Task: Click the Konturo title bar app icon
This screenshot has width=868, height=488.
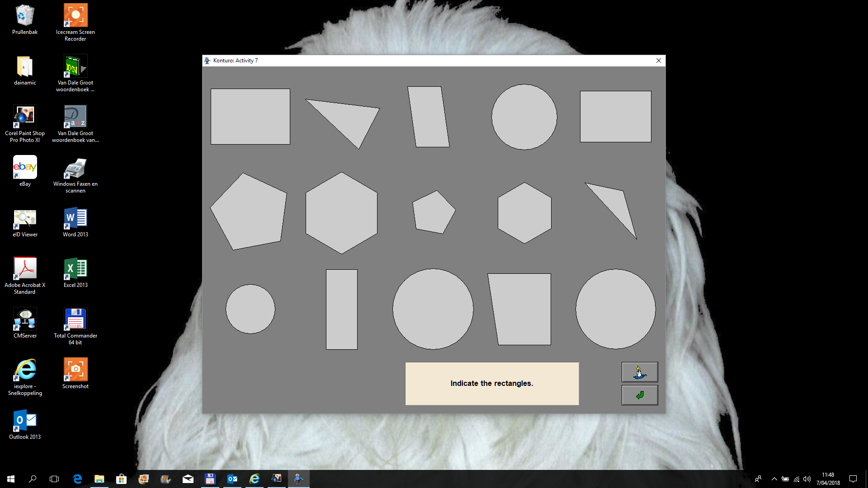Action: tap(208, 61)
